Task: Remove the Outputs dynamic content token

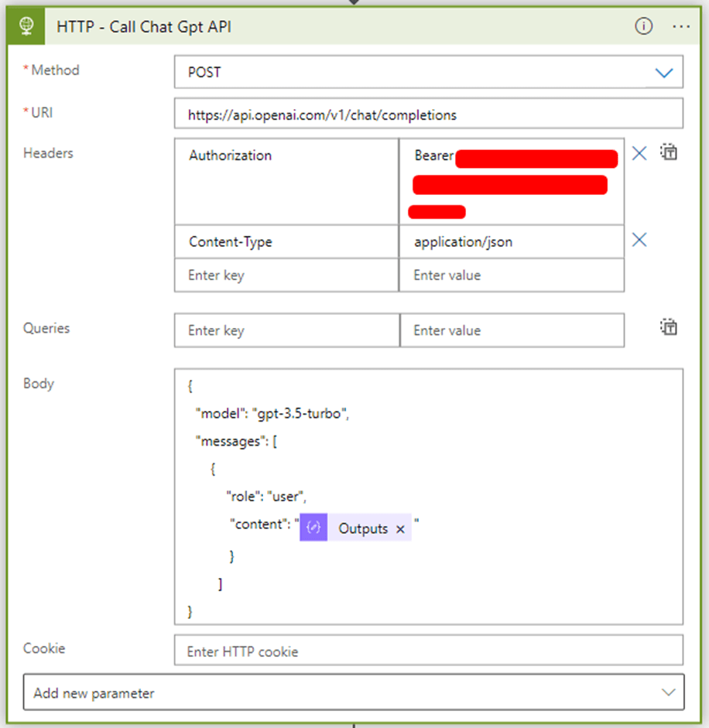Action: click(400, 528)
